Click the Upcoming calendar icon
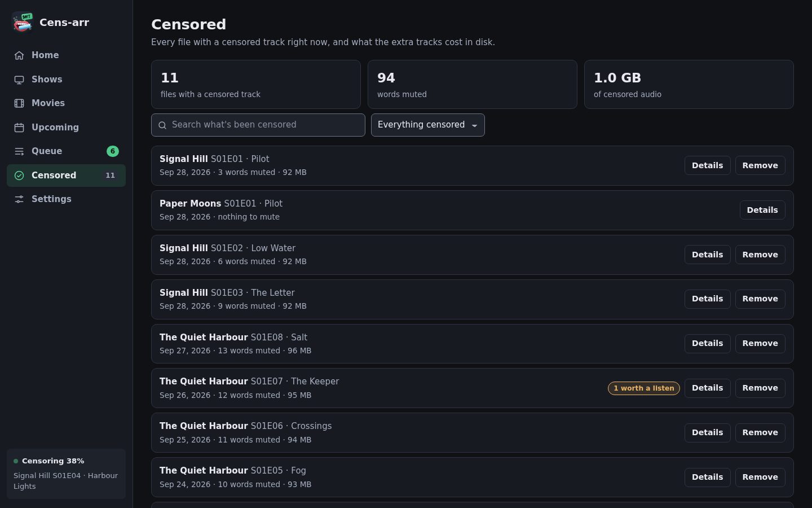Image resolution: width=812 pixels, height=508 pixels. coord(19,128)
